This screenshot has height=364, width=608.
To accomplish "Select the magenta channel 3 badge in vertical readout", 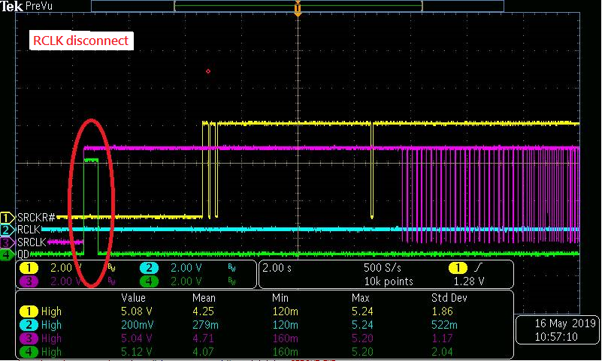I will click(x=29, y=281).
